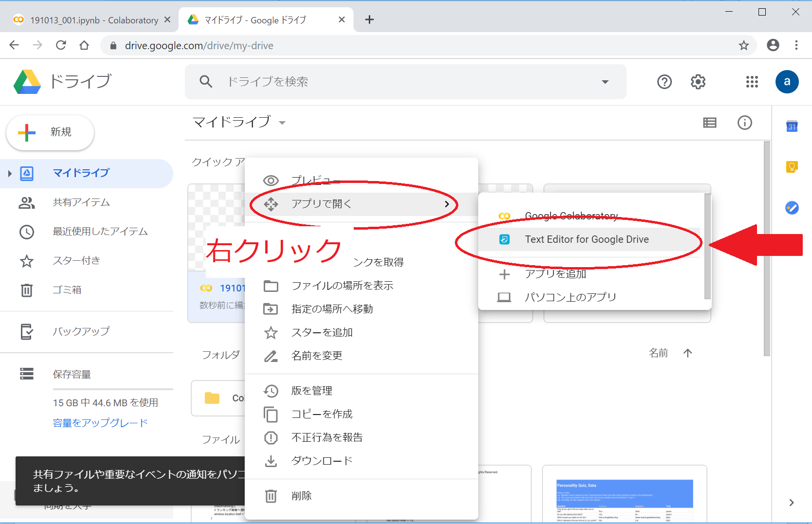Open Google Calendar side panel icon
This screenshot has width=812, height=524.
coord(792,126)
